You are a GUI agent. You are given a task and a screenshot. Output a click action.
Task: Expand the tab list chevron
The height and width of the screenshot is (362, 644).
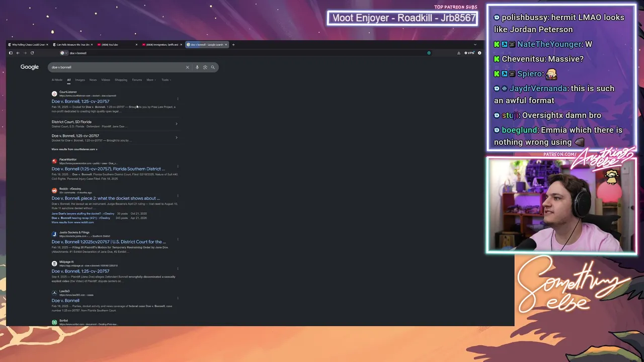[x=475, y=45]
